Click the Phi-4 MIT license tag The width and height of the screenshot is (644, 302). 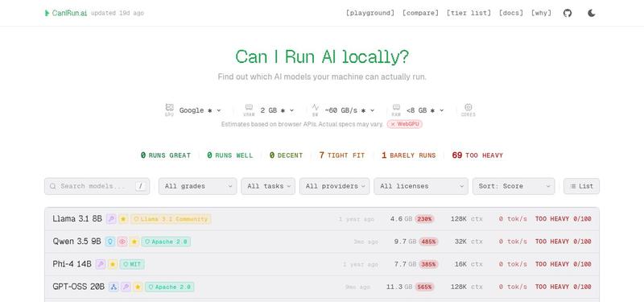[x=132, y=264]
